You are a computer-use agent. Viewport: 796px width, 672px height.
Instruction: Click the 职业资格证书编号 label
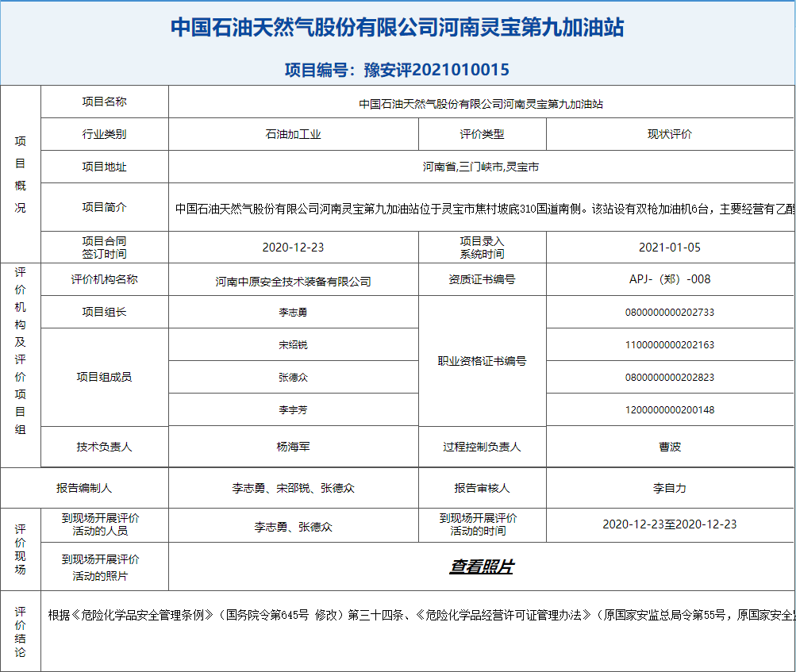tap(482, 361)
